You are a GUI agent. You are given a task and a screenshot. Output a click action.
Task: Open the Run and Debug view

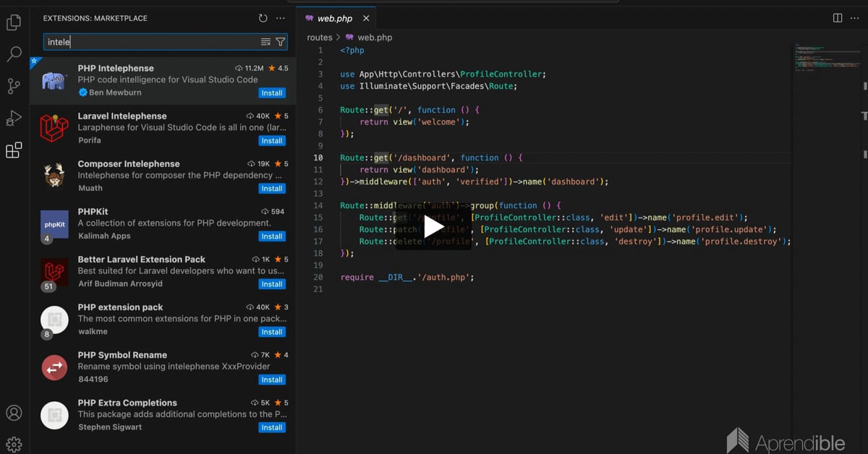[x=14, y=119]
